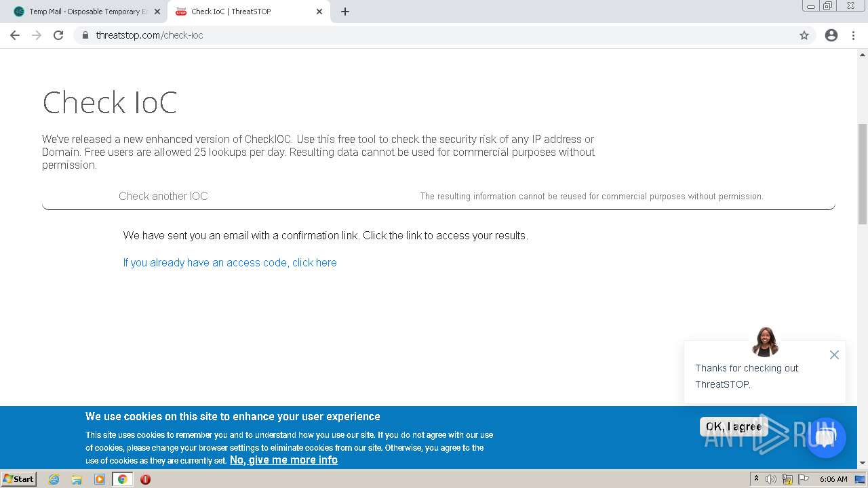Open the file explorer taskbar icon
Image resolution: width=868 pixels, height=488 pixels.
point(77,479)
